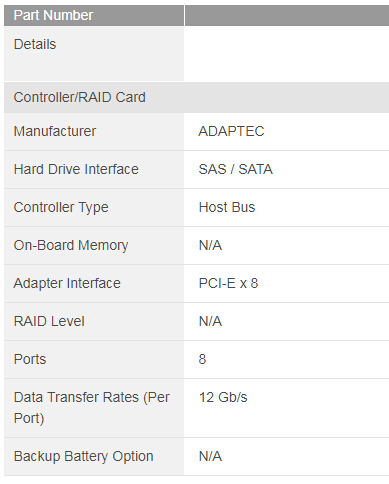Select the On-Board Memory label
389x484 pixels.
click(71, 245)
